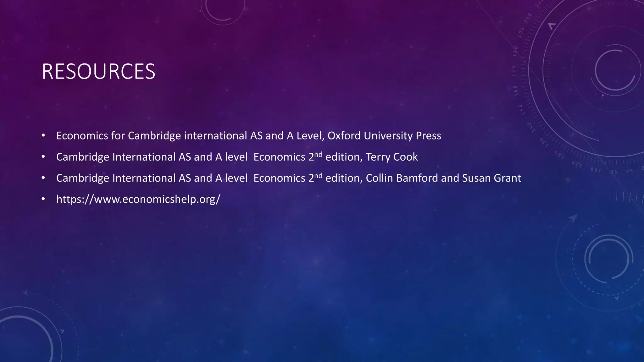
Task: Click the words "Economics for Cambridge" in the first bullet
Action: (118, 135)
